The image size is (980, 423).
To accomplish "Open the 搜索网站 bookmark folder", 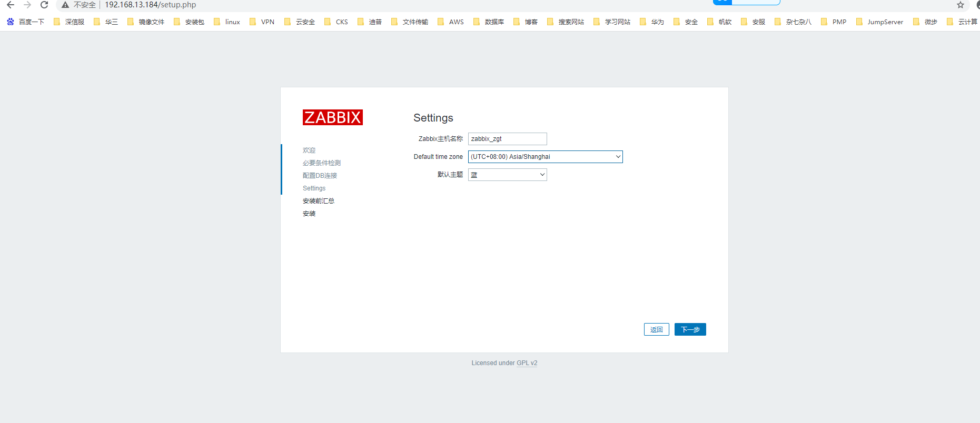I will point(566,22).
